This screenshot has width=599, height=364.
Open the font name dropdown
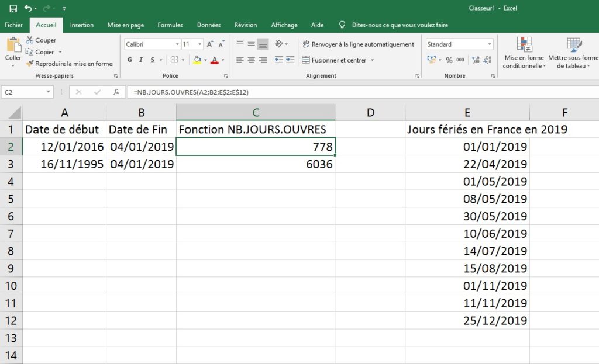tap(178, 44)
